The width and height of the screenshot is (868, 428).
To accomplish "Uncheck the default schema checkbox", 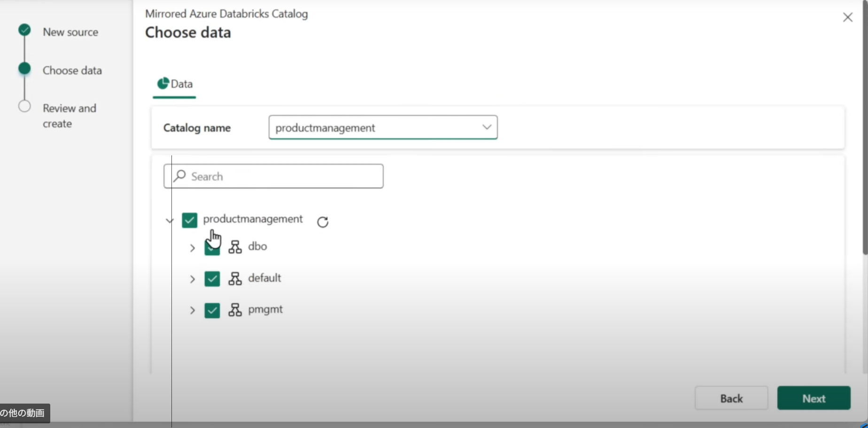I will (212, 279).
